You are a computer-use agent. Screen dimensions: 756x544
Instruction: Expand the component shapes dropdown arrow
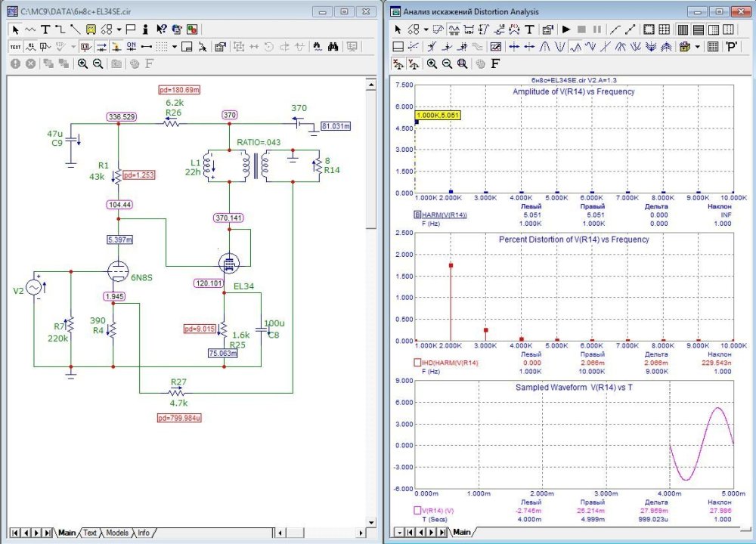click(x=119, y=29)
